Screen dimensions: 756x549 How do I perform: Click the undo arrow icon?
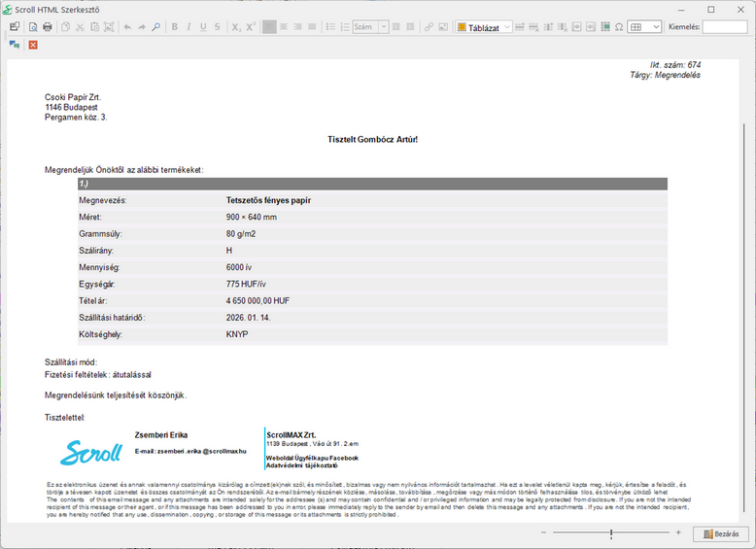tap(127, 27)
